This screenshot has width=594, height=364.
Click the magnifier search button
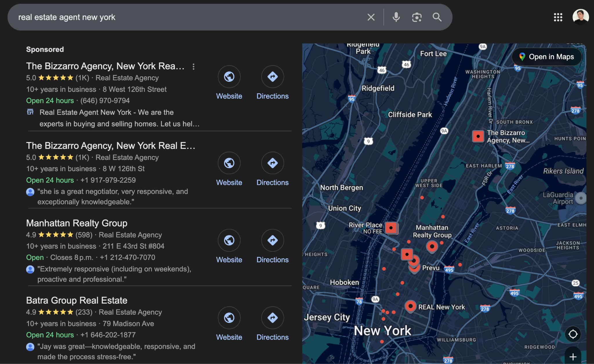[437, 17]
